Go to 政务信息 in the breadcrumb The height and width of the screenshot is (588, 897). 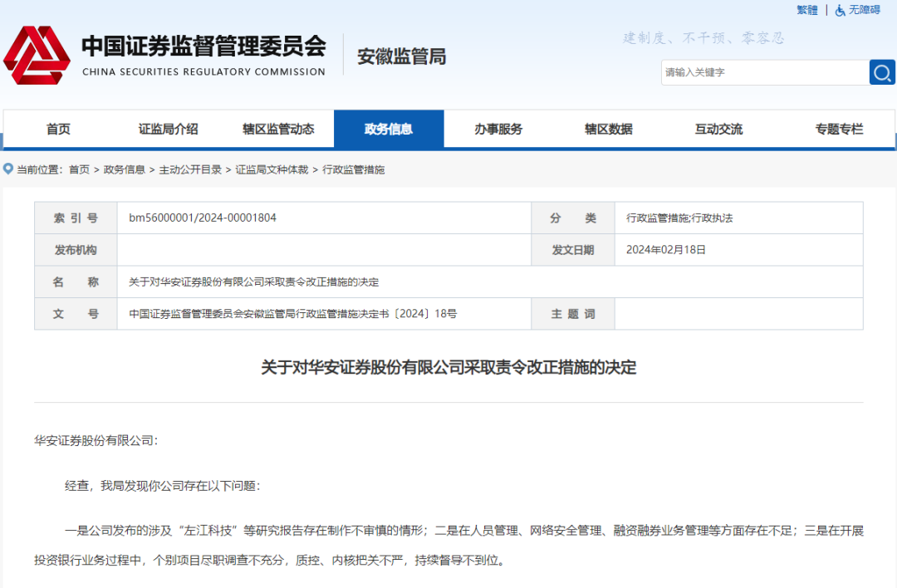124,170
